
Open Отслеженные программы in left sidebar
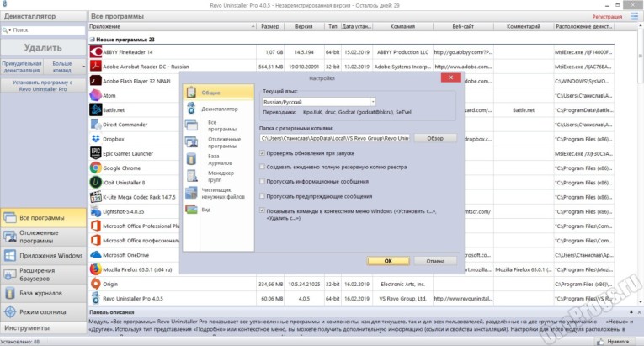click(x=43, y=237)
